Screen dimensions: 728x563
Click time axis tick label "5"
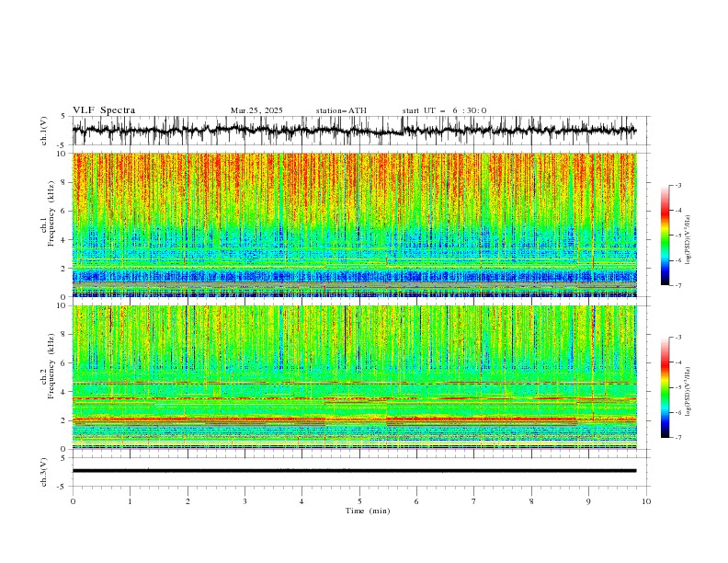[359, 501]
